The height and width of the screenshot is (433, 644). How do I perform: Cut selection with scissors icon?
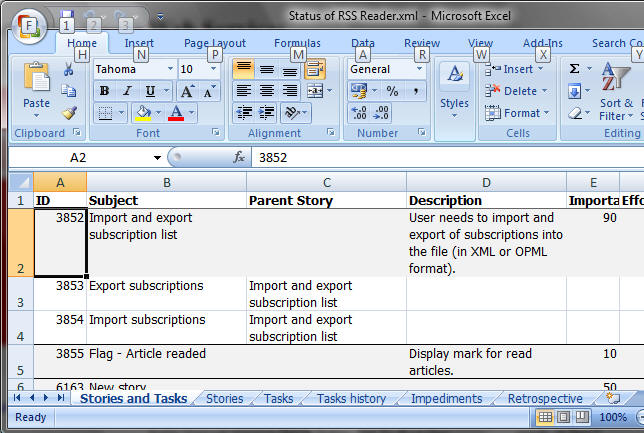[69, 70]
